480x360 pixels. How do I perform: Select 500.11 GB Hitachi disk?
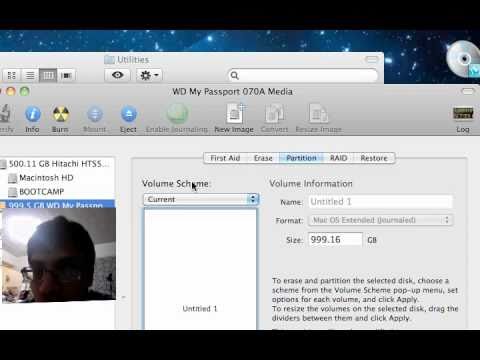(x=57, y=164)
